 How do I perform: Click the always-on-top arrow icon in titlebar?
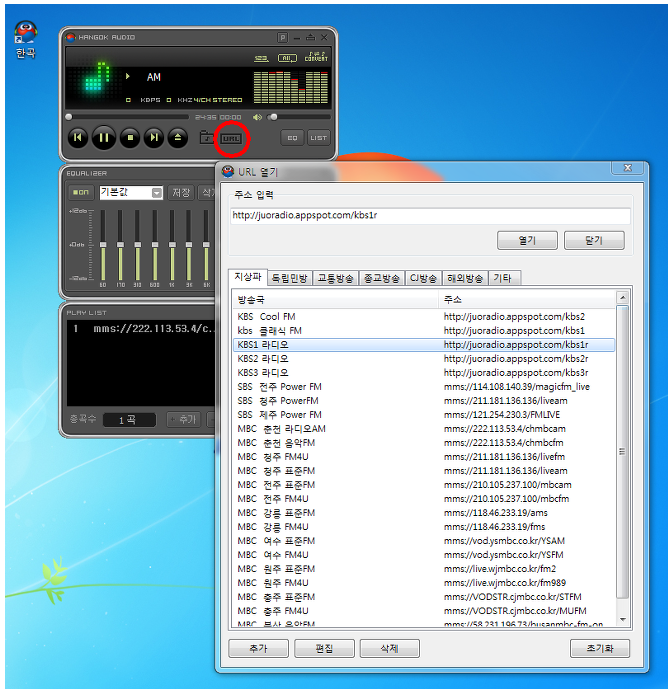click(x=311, y=37)
